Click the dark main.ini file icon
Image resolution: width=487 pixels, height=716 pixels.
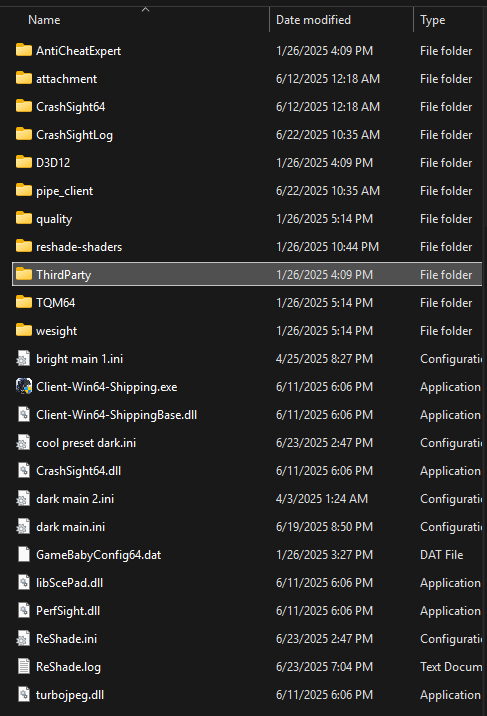click(24, 526)
